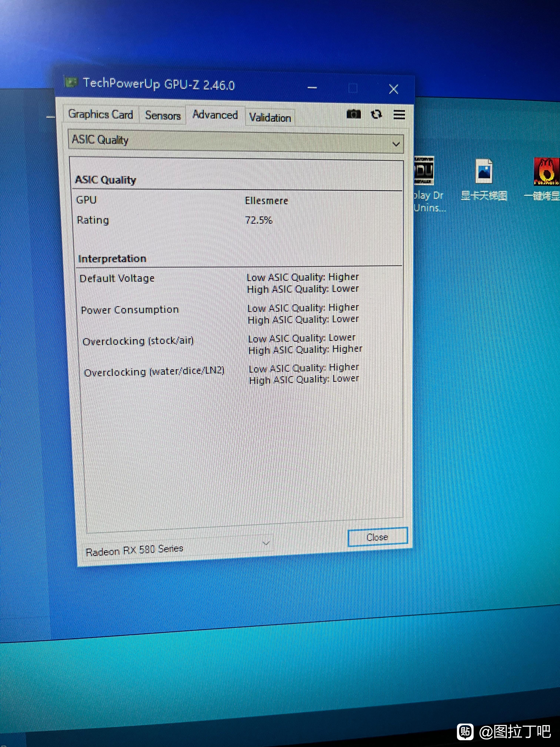Minimize the GPU-Z window
560x747 pixels.
pos(312,88)
